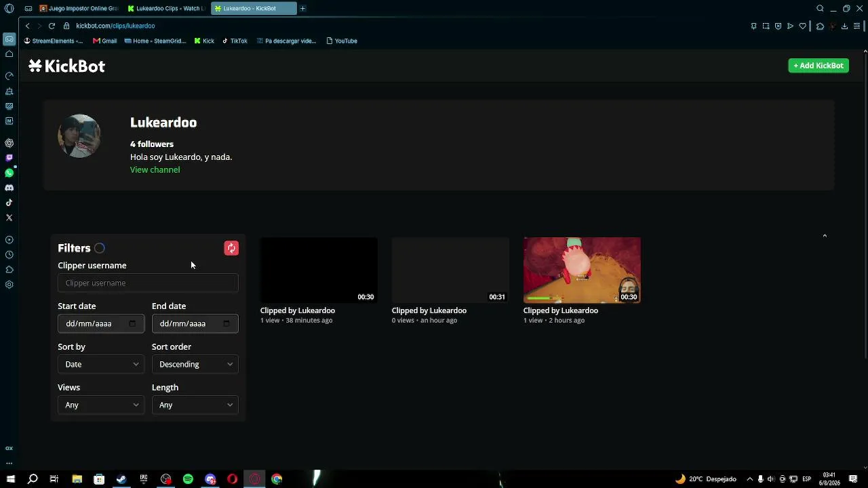Click the heart bookmark icon in address bar
The height and width of the screenshot is (488, 868).
803,26
